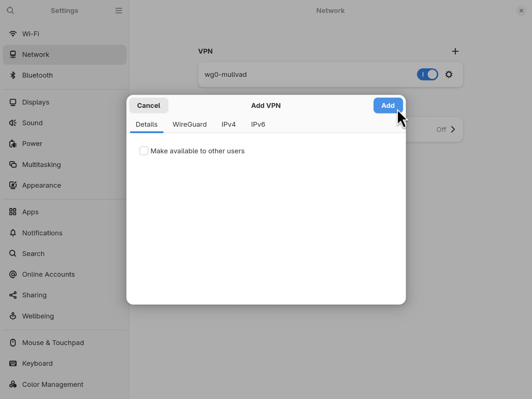The width and height of the screenshot is (532, 399).
Task: Select the wg0-mullvad connection row
Action: (296, 74)
